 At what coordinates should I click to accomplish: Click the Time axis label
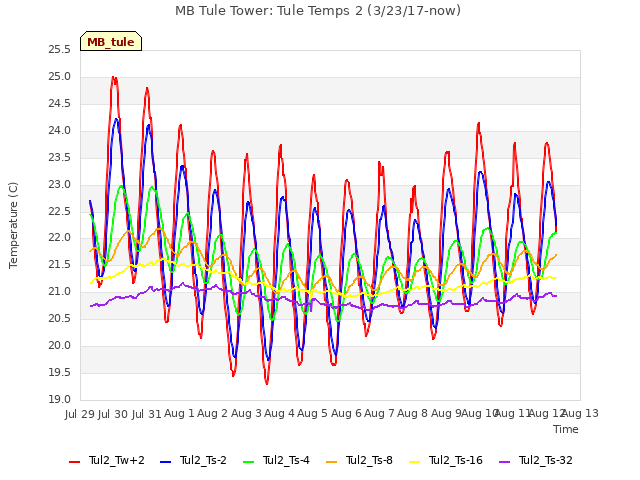[566, 429]
